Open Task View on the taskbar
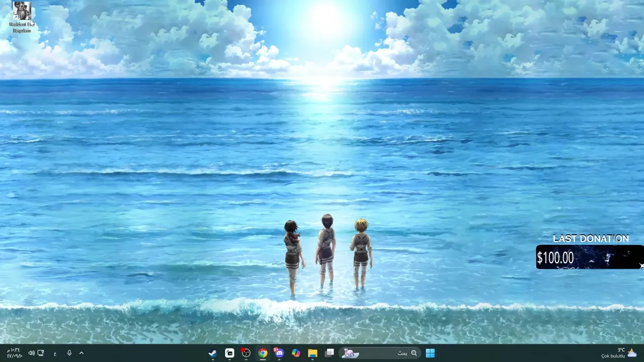 pyautogui.click(x=329, y=353)
